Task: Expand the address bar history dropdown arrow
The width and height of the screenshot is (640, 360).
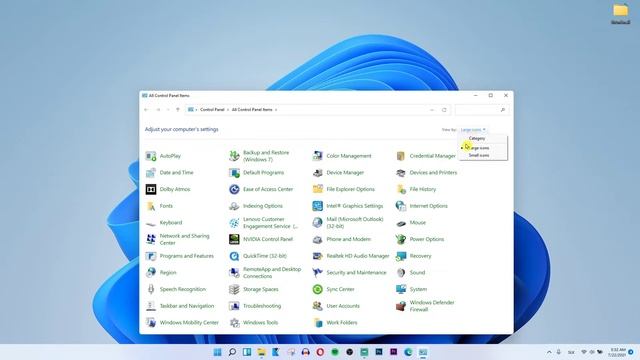Action: tap(432, 110)
